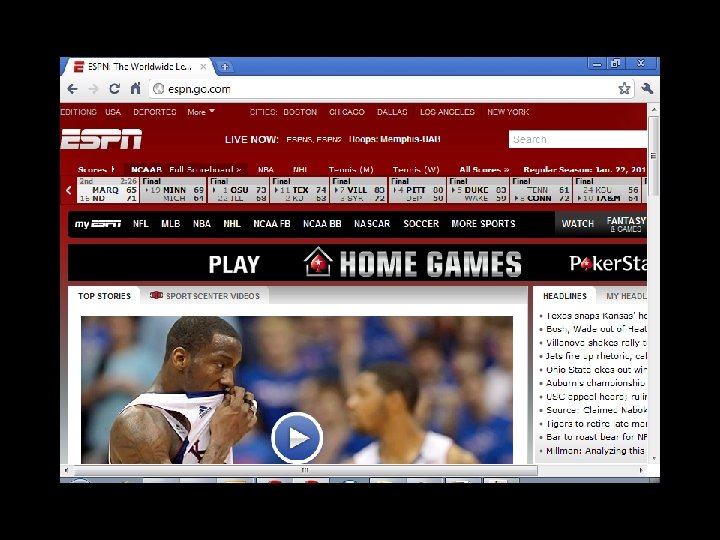Open the Tigers to retire headline
The width and height of the screenshot is (720, 540).
596,423
